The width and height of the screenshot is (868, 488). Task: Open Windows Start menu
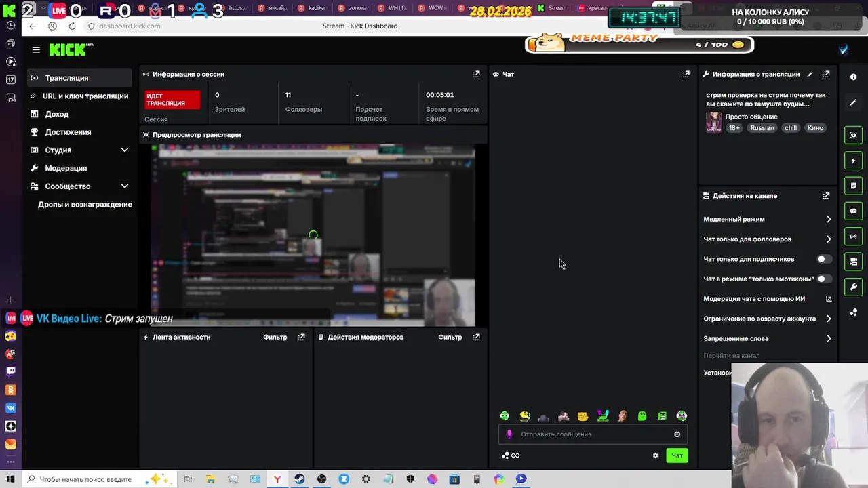pyautogui.click(x=10, y=479)
